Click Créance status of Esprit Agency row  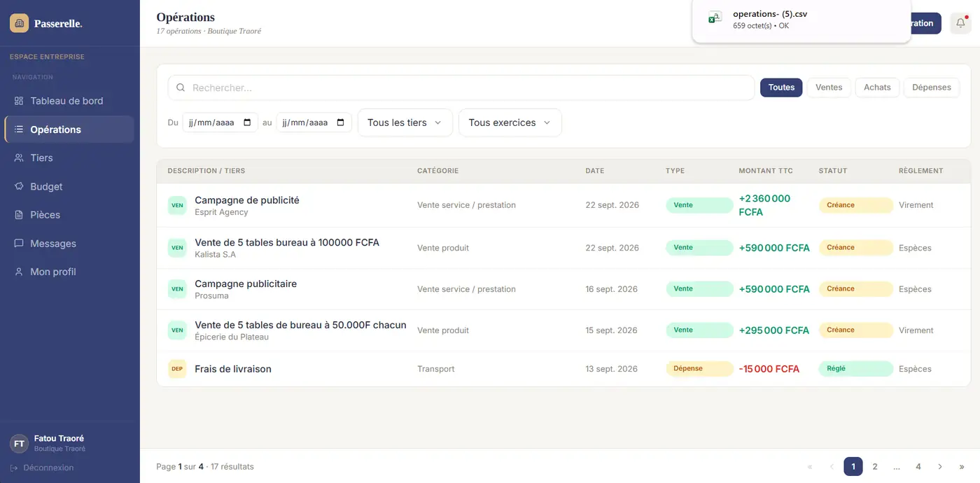(x=855, y=205)
